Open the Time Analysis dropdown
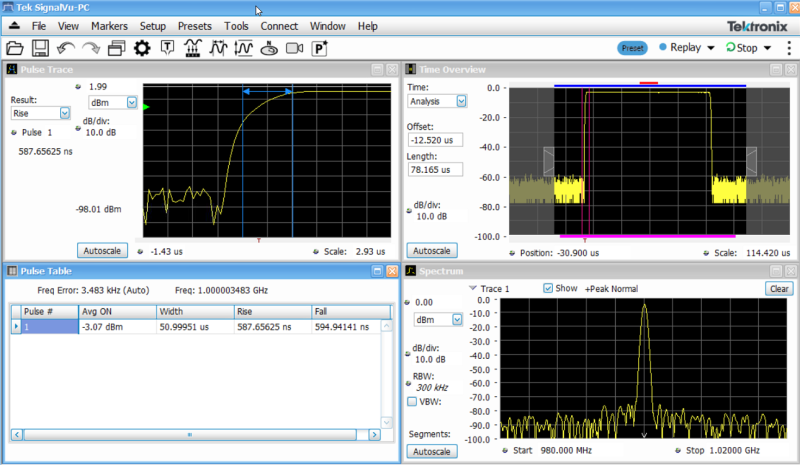This screenshot has height=465, width=800. point(461,101)
